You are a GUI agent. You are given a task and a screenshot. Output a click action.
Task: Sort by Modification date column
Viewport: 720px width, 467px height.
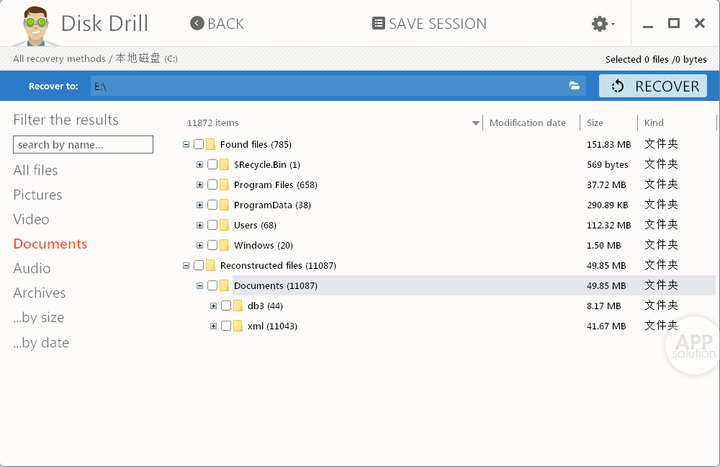coord(528,123)
